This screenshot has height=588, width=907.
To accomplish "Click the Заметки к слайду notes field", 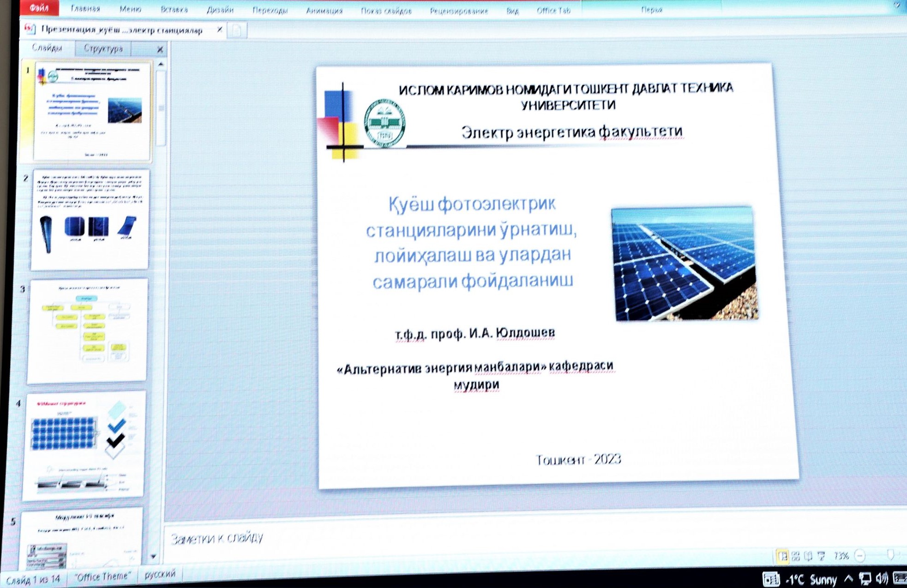I will [535, 538].
